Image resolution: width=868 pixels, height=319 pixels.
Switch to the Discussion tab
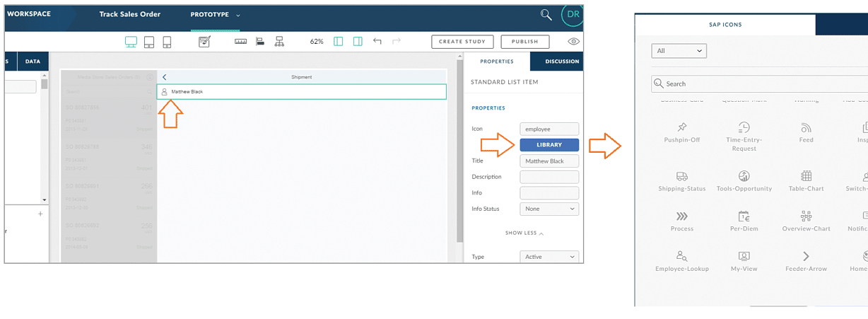pos(562,62)
